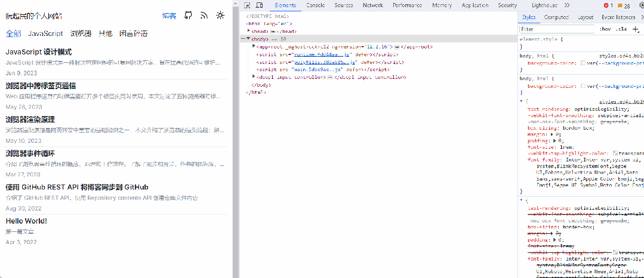Open article 浏览器渲染原理
The image size is (644, 278).
[30, 120]
